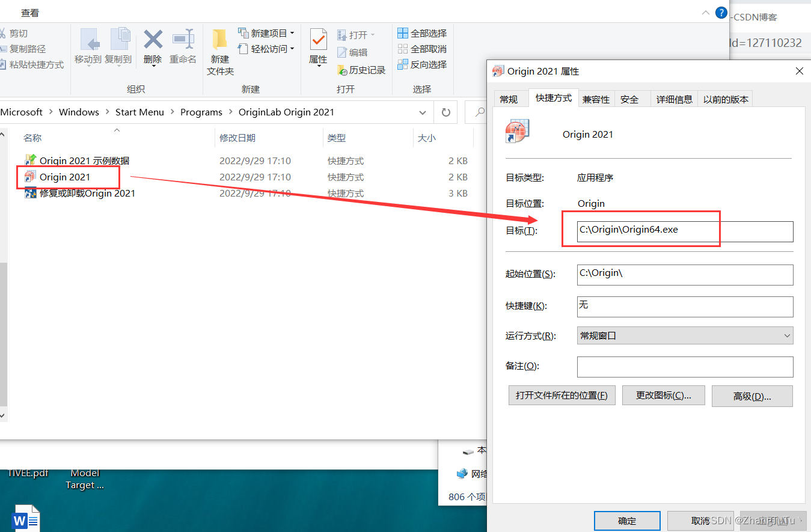Click the Network (网络) icon in back window

click(462, 474)
